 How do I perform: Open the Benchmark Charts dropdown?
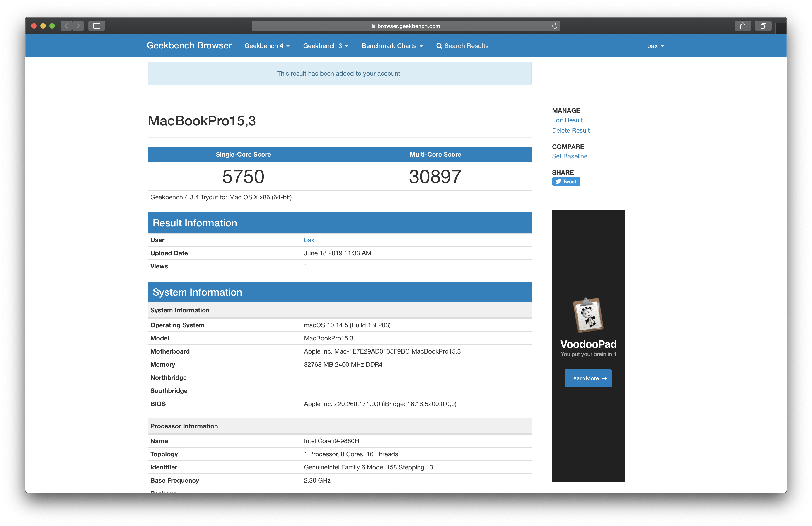click(x=392, y=46)
